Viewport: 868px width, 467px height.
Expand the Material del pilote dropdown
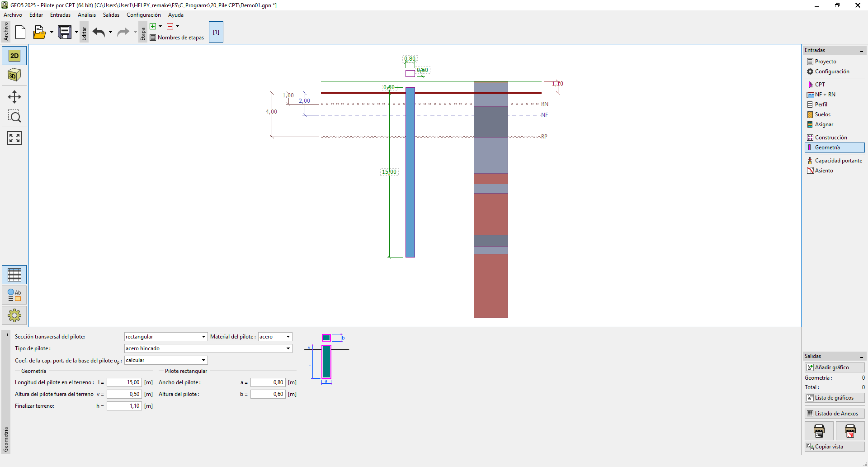point(275,337)
